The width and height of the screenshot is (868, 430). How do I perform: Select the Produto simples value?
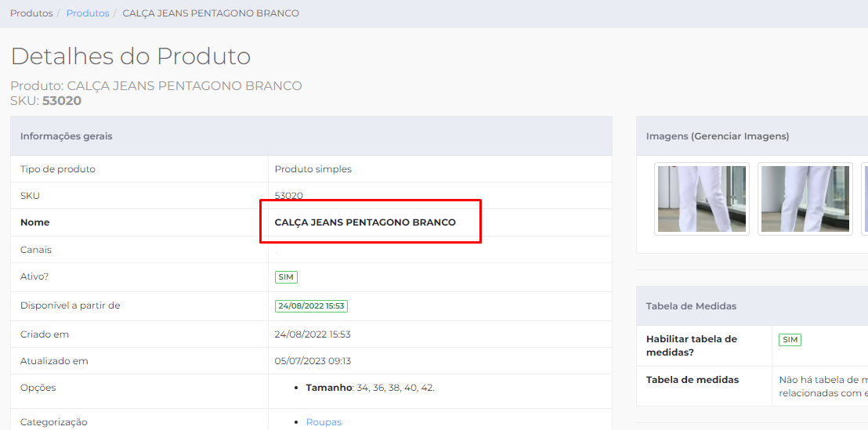(313, 169)
